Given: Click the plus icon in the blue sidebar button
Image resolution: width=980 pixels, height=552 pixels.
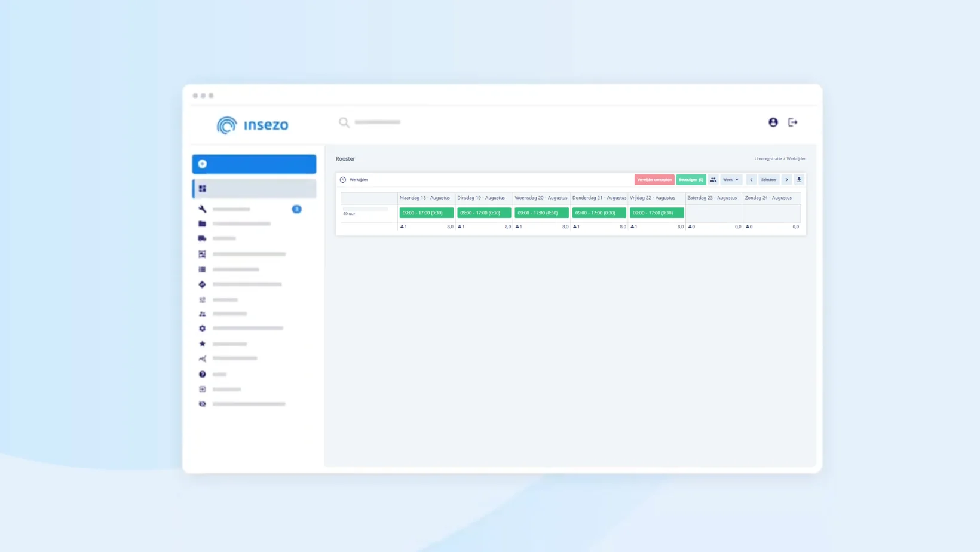Looking at the screenshot, I should point(203,164).
